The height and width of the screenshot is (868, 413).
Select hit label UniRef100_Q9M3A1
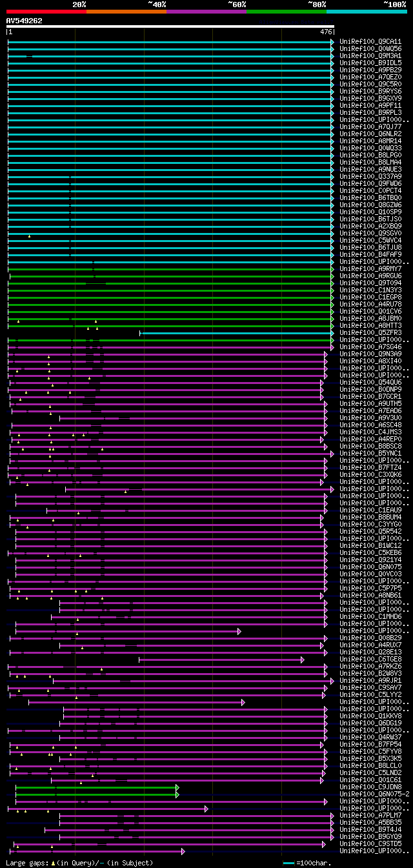(x=370, y=56)
